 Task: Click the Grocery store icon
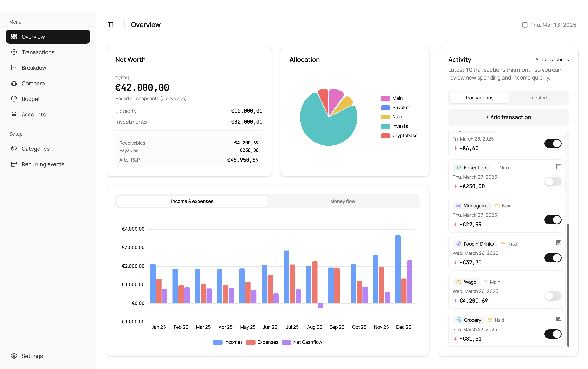(x=459, y=320)
